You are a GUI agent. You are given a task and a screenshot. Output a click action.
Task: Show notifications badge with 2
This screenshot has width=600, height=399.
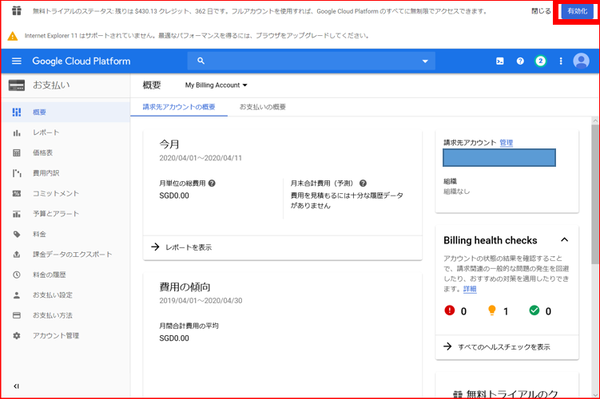tap(540, 61)
